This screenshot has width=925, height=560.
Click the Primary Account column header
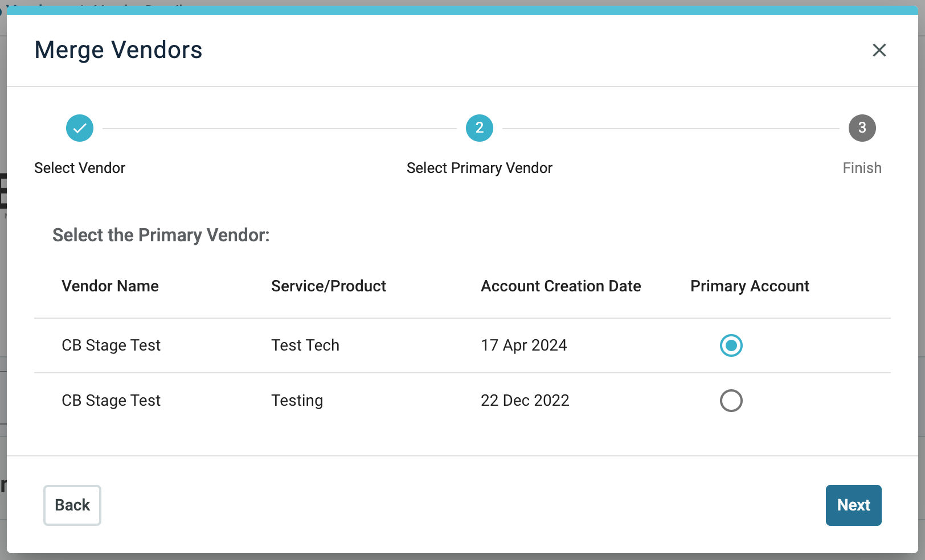(x=750, y=286)
